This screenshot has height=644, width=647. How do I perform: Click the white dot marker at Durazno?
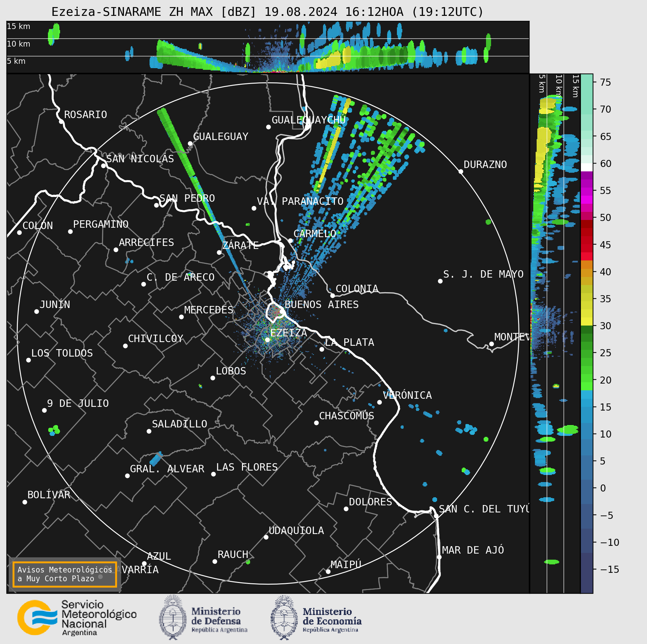(x=461, y=171)
